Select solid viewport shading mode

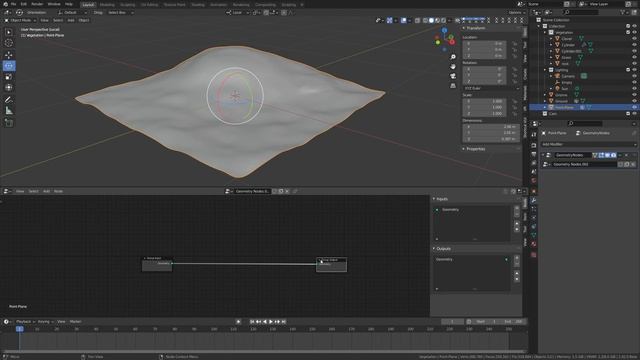click(431, 20)
